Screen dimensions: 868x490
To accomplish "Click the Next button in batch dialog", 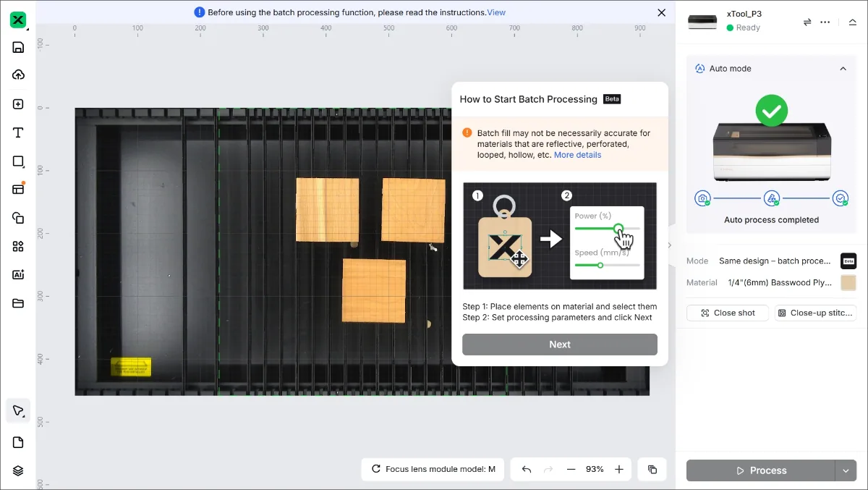I will point(560,345).
